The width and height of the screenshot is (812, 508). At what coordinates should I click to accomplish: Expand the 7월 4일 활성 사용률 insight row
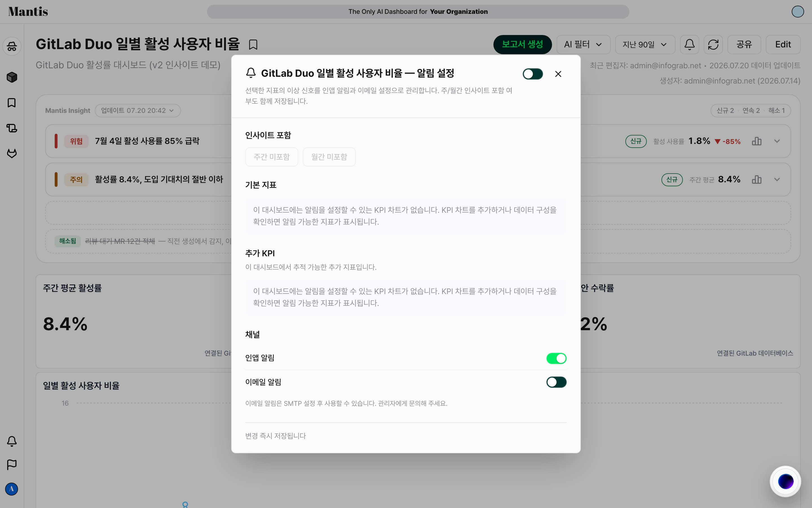pos(777,141)
